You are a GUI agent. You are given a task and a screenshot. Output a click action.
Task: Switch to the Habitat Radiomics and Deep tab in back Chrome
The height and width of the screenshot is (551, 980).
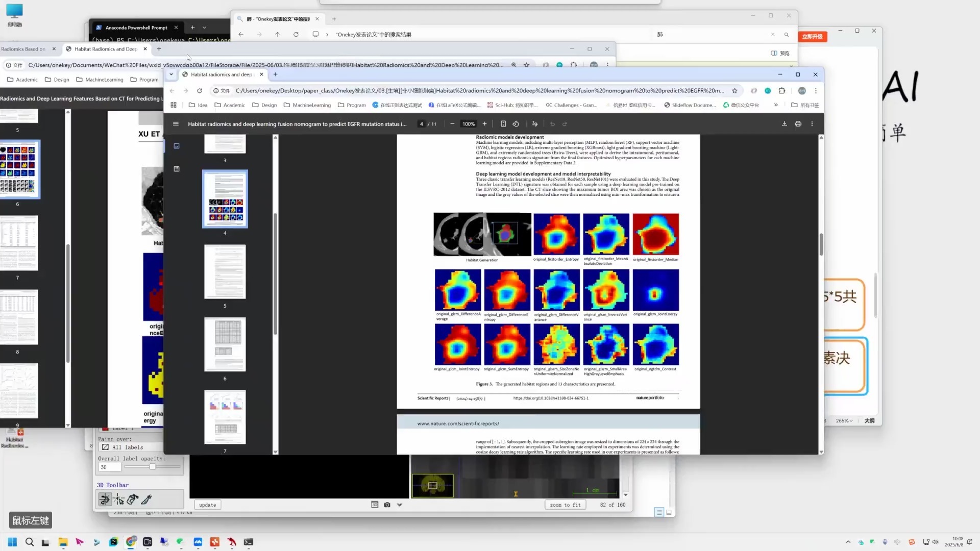pyautogui.click(x=106, y=49)
